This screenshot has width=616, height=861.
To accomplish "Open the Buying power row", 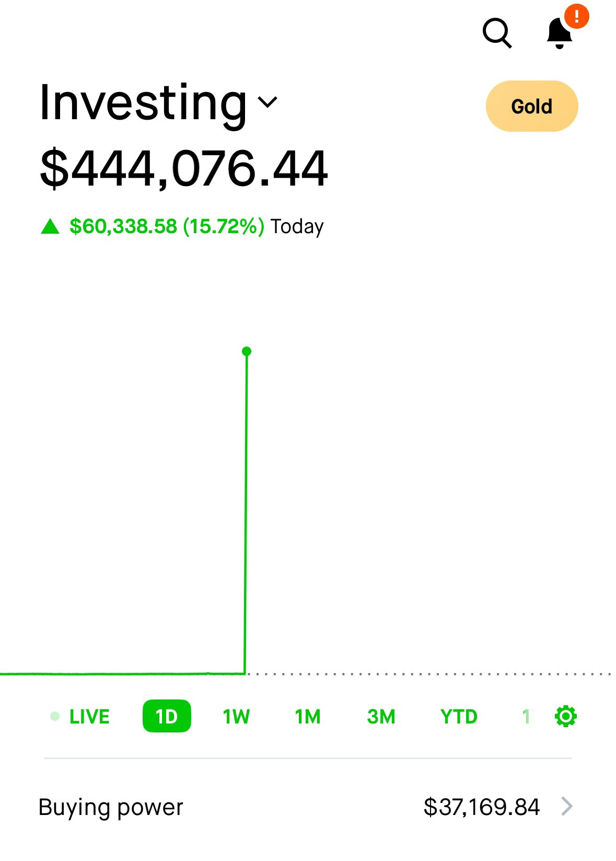I will pos(308,807).
